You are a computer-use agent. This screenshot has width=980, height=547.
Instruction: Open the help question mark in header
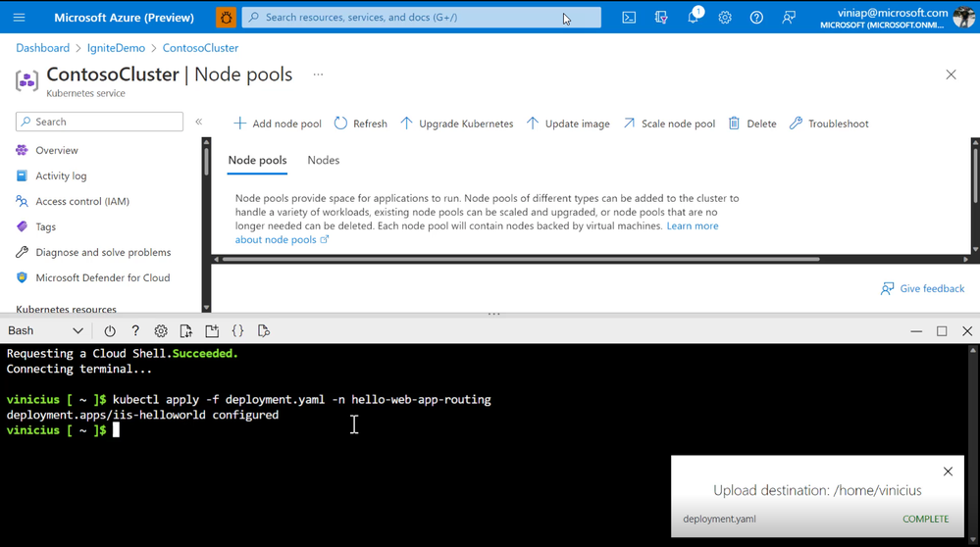coord(756,18)
